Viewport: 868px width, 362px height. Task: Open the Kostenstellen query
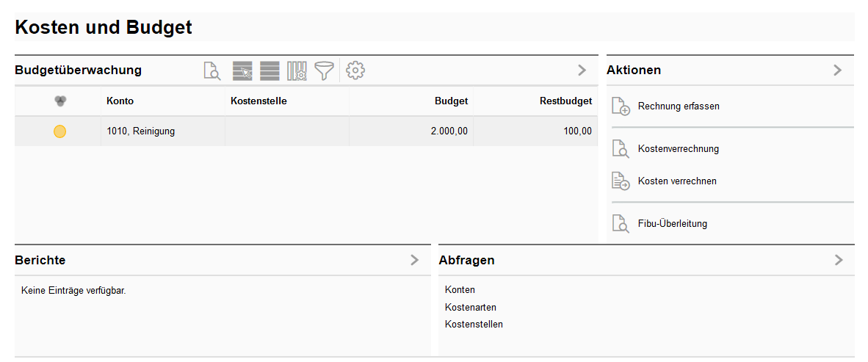coord(474,324)
